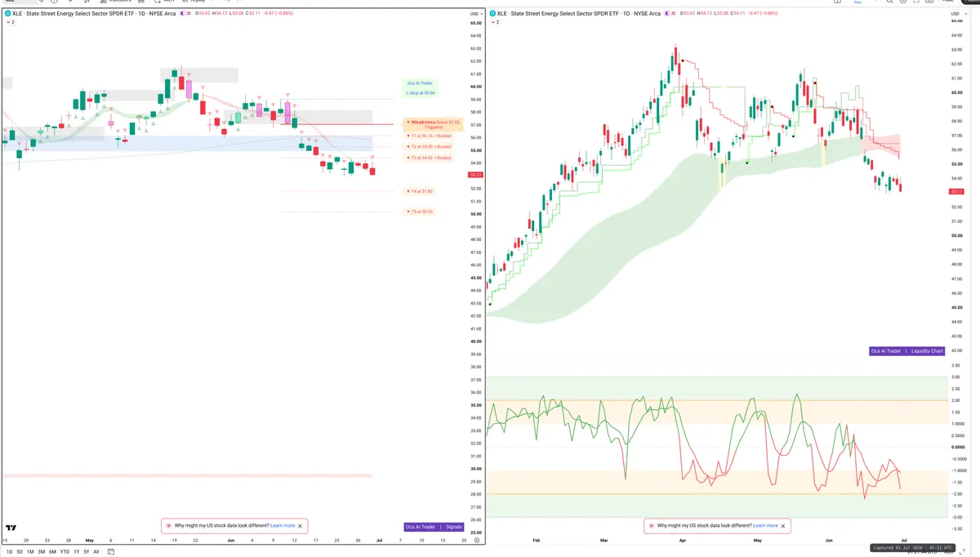Dismiss left chart US stock data notice
Image resolution: width=980 pixels, height=557 pixels.
(300, 526)
